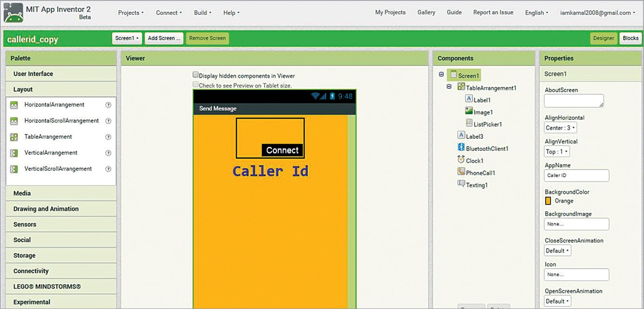This screenshot has width=644, height=309.
Task: Click the PhoneCall1 component icon
Action: pos(461,172)
